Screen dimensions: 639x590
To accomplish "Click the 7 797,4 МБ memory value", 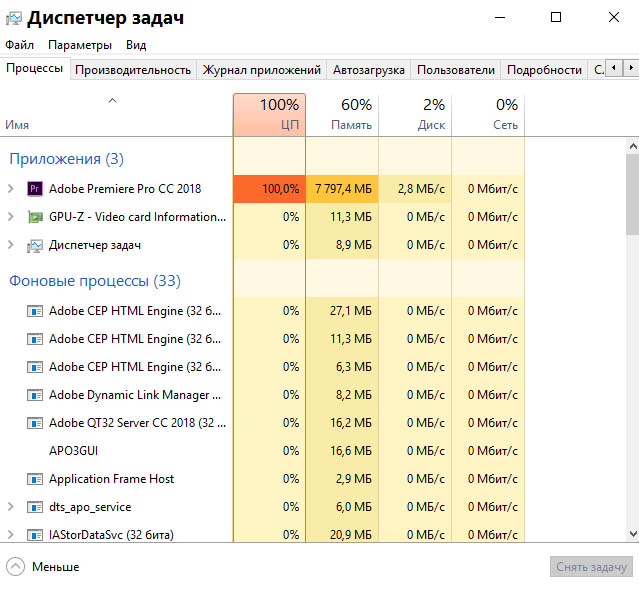I will click(343, 189).
